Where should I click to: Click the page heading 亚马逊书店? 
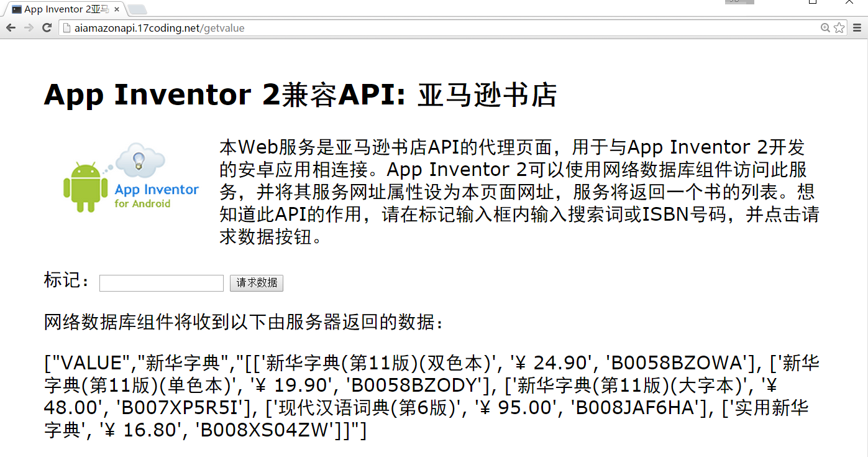click(x=487, y=95)
